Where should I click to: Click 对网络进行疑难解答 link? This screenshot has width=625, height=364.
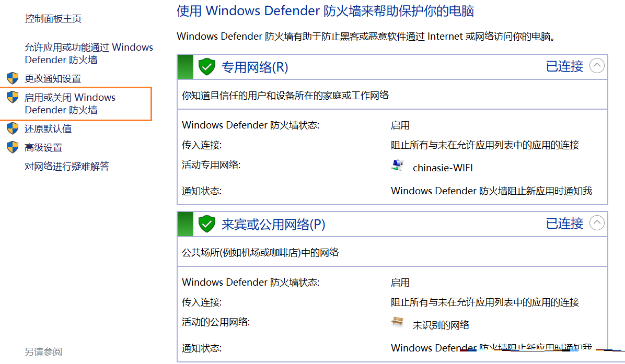click(67, 167)
